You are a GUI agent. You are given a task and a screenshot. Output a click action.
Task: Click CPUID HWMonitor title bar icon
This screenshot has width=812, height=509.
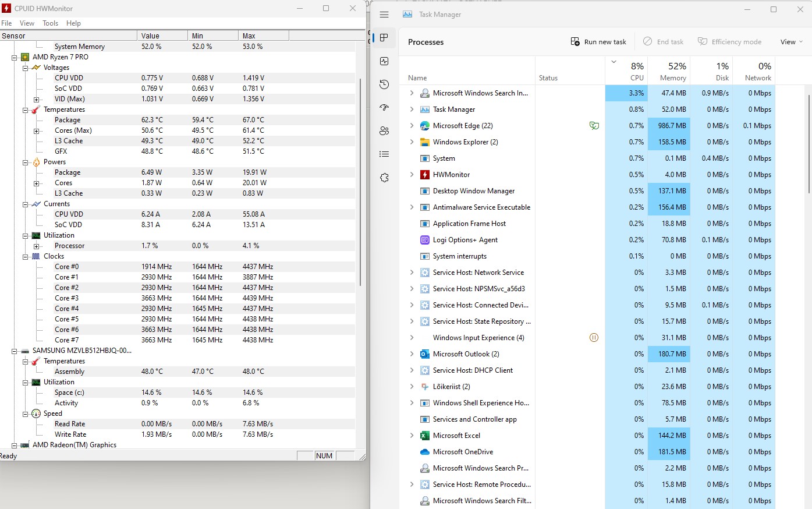click(6, 8)
